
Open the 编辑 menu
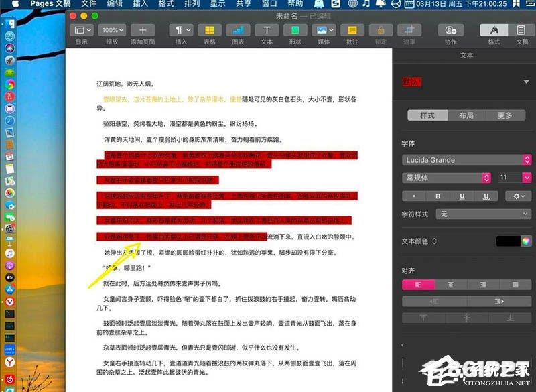click(114, 4)
